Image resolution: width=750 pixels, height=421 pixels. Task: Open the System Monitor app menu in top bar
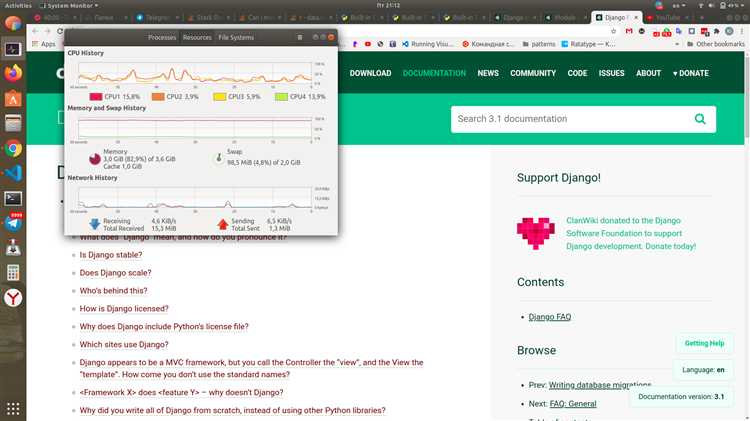68,5
